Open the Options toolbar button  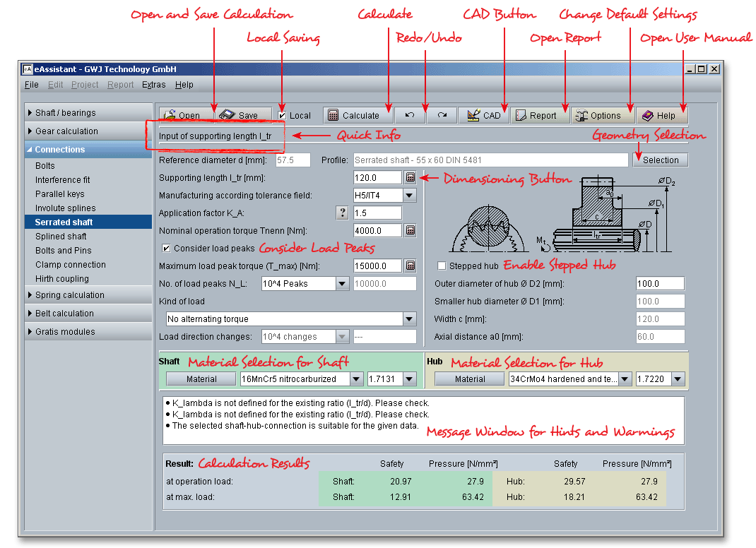coord(603,115)
